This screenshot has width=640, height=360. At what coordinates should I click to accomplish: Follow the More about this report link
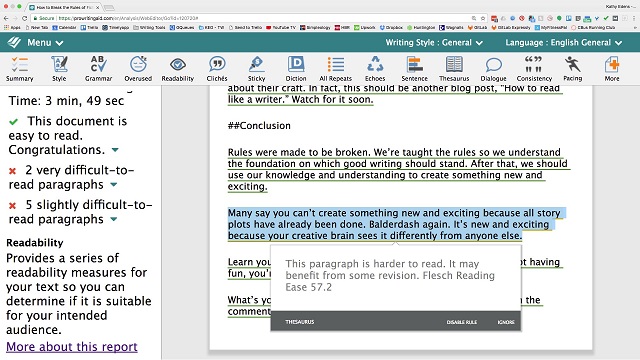point(72,347)
